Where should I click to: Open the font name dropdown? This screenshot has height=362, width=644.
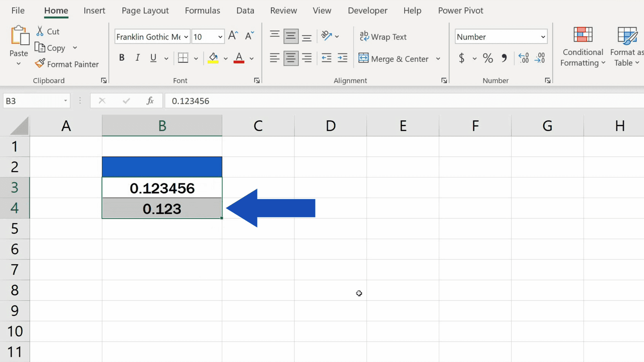(187, 36)
